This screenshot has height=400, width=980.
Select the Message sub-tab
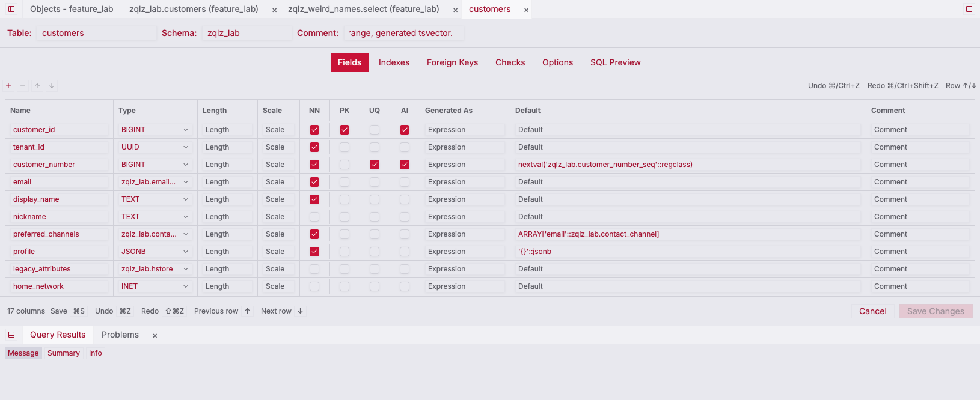(23, 353)
